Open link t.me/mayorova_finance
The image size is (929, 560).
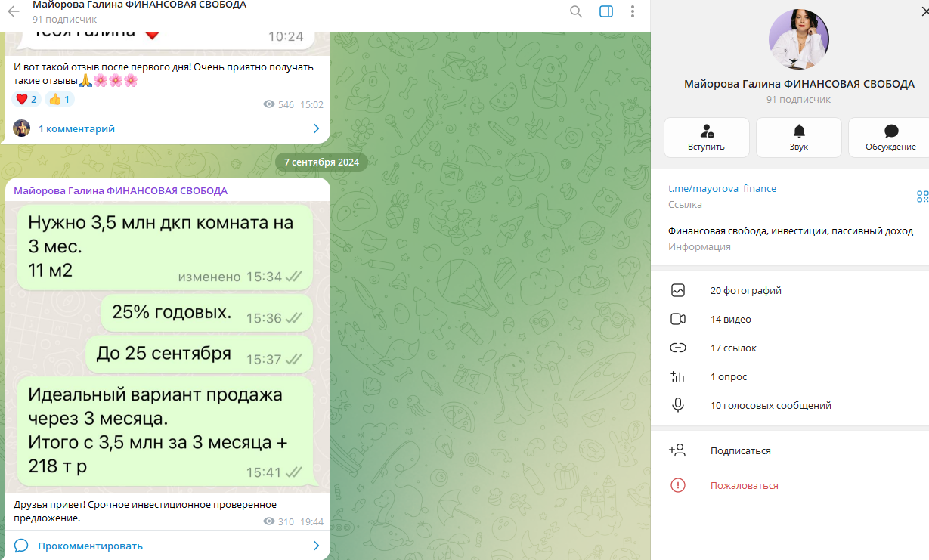(x=722, y=188)
